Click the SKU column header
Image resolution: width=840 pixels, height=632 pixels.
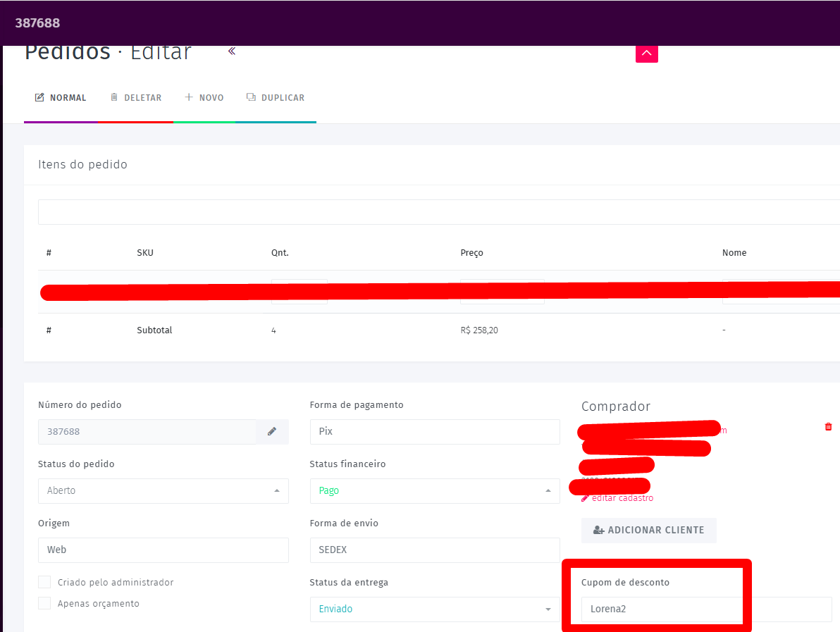coord(145,253)
